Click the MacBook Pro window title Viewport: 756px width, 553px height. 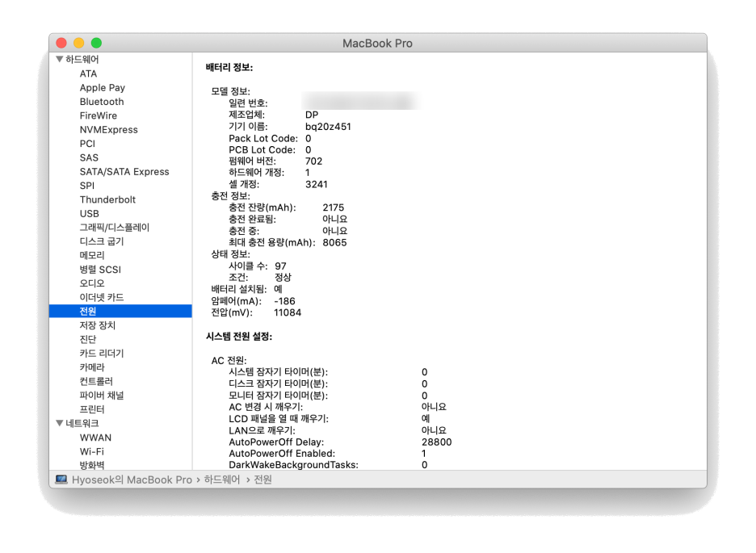(377, 44)
